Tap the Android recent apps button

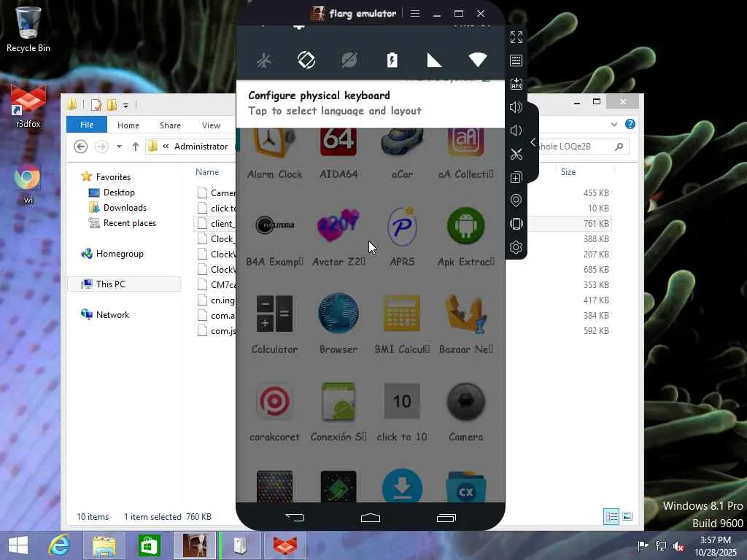pos(446,518)
